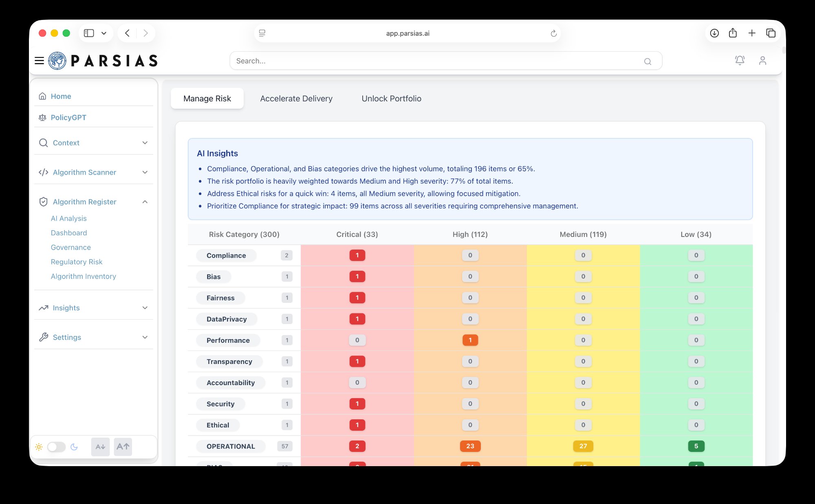Click the moon icon for dark theme
Viewport: 815px width, 504px height.
click(x=75, y=447)
